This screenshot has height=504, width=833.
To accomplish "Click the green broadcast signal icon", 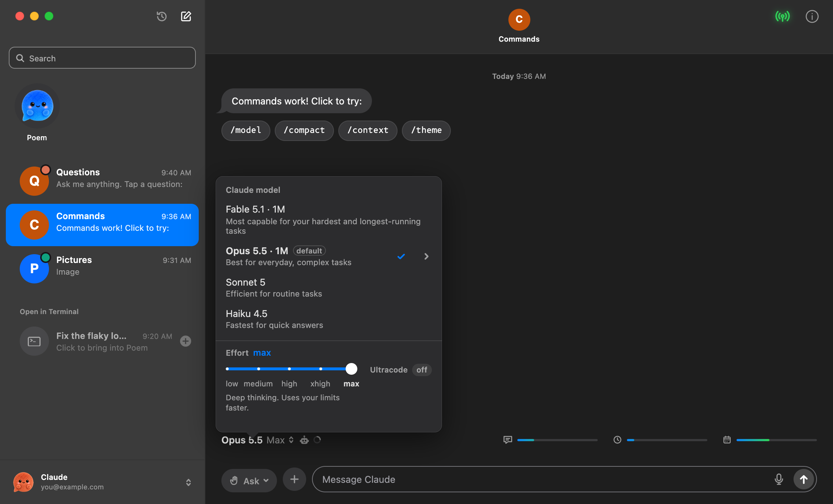I will 782,16.
